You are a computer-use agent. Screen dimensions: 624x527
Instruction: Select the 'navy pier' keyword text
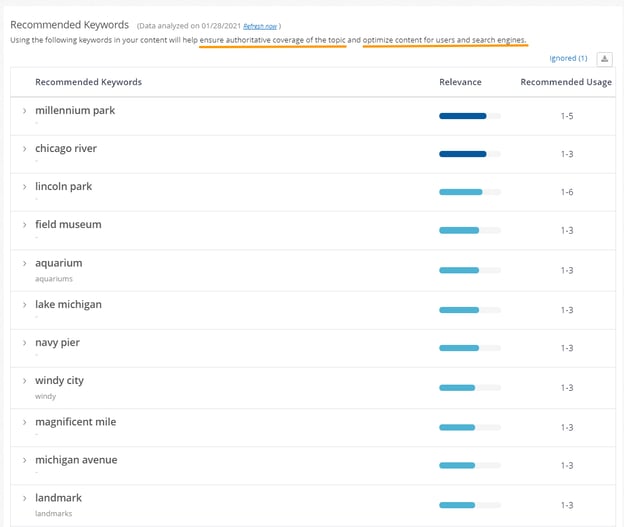[57, 343]
